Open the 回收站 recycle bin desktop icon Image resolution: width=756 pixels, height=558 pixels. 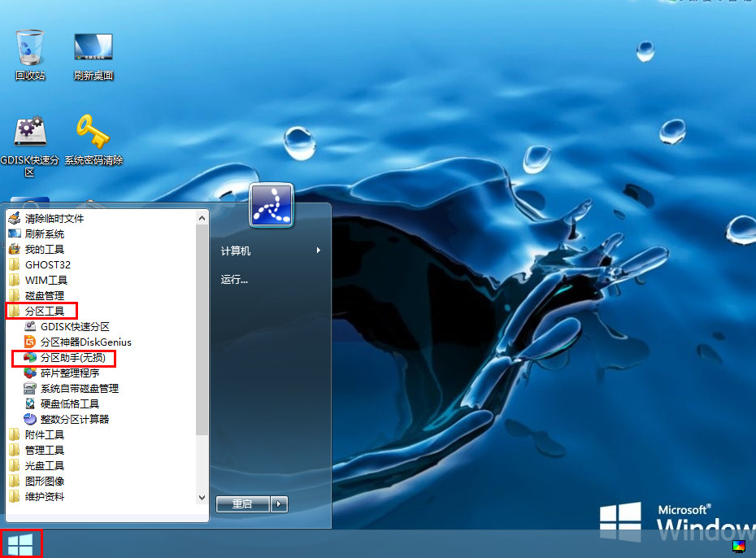30,54
